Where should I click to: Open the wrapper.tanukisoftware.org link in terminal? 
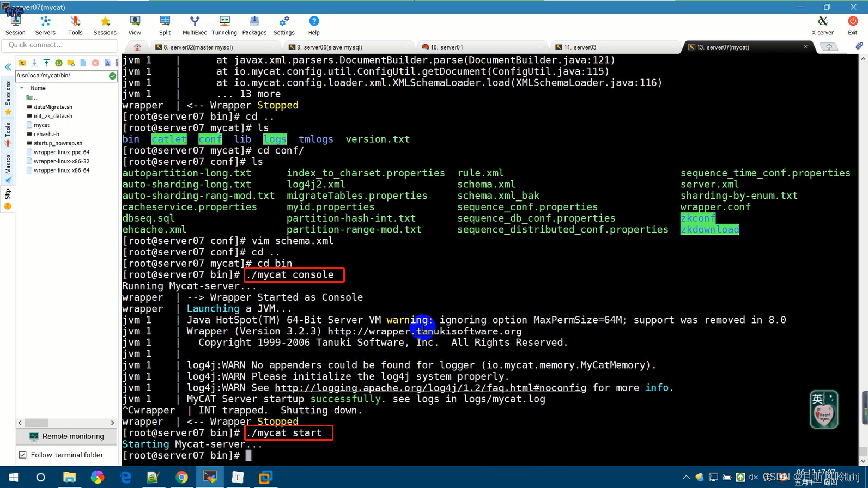[424, 331]
